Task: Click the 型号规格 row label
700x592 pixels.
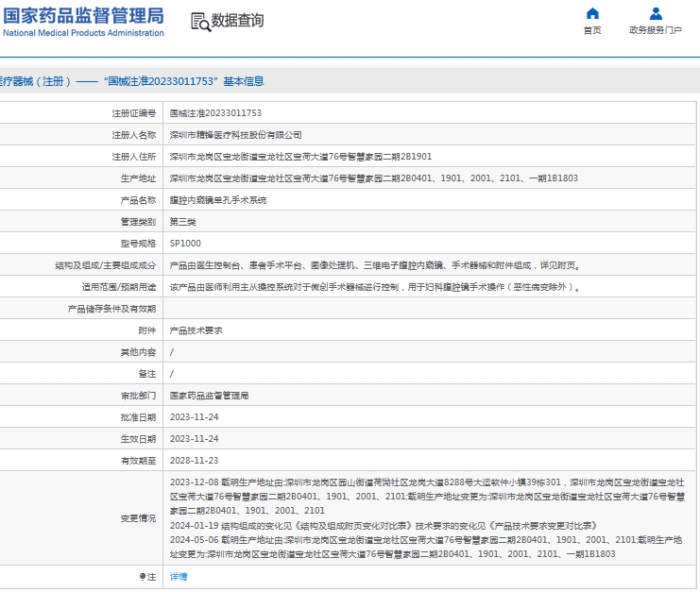Action: click(138, 244)
